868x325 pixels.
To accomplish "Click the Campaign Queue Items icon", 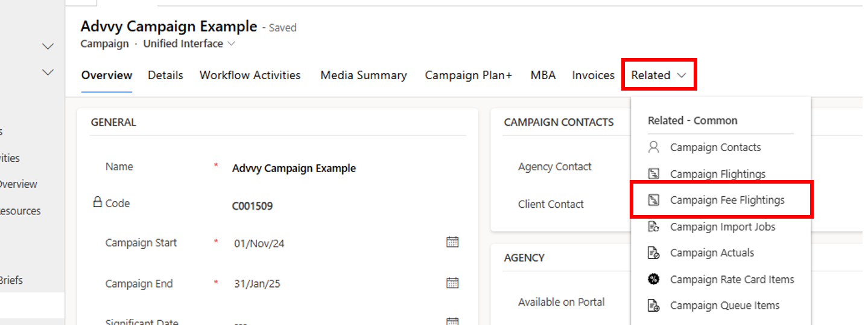I will point(653,306).
